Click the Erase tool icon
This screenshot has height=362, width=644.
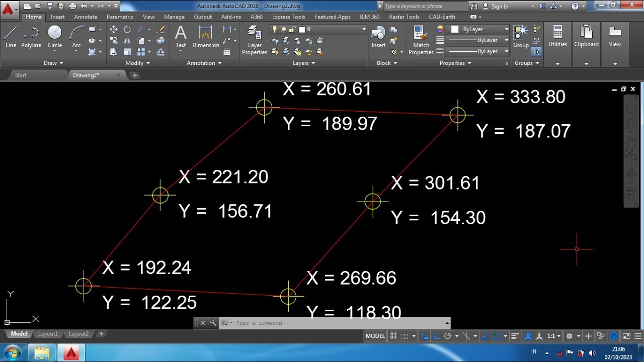click(x=160, y=29)
